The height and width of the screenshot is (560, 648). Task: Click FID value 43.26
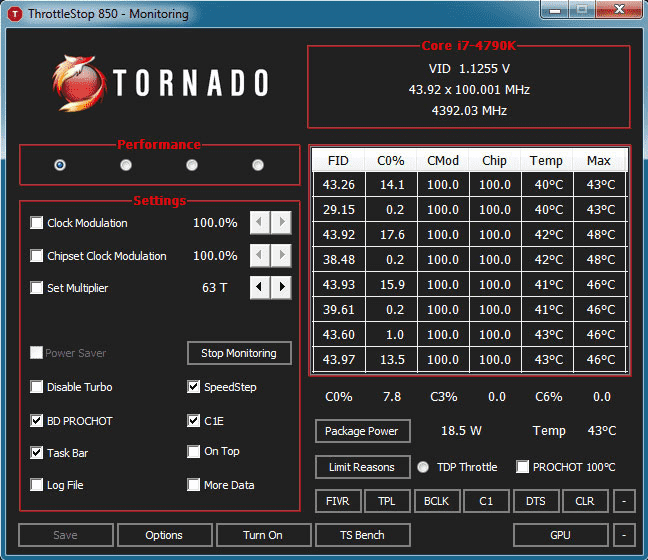(x=339, y=184)
